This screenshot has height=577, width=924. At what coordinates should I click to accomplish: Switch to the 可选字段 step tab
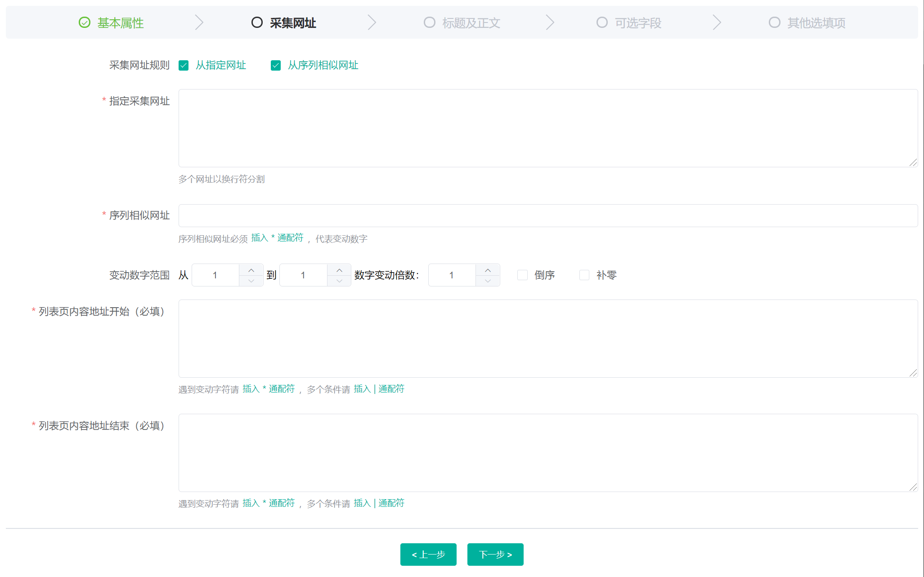pos(638,22)
